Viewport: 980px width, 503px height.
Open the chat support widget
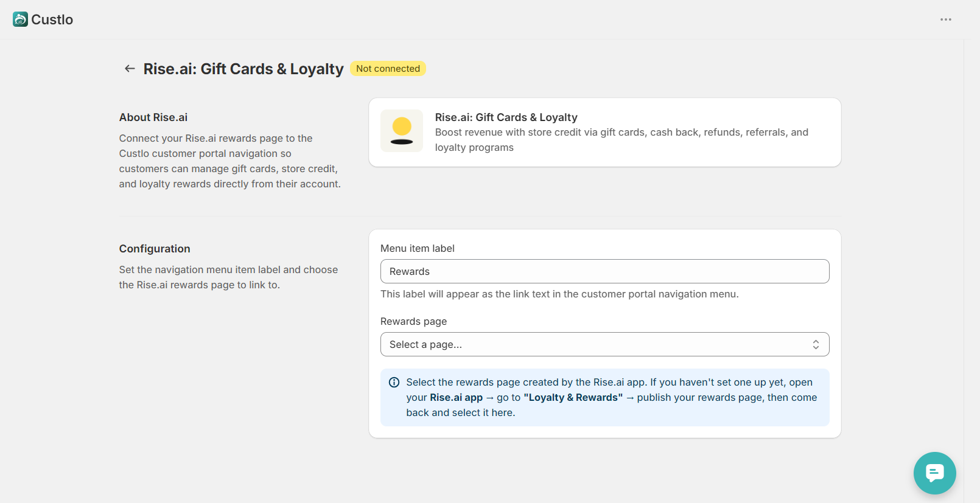(x=934, y=473)
